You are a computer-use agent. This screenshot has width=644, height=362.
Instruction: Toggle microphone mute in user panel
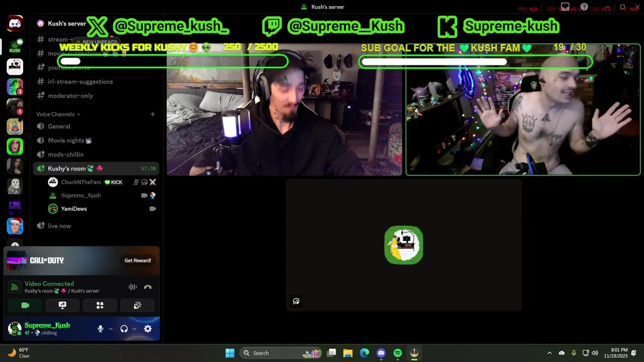tap(100, 329)
